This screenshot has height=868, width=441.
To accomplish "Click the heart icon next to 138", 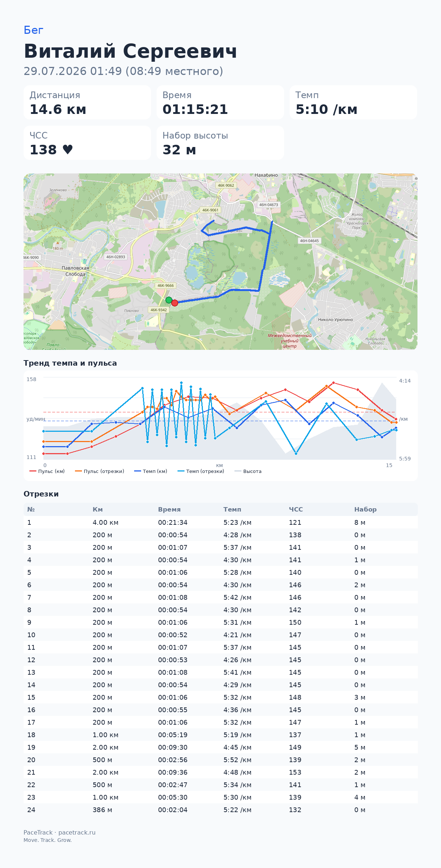I will pyautogui.click(x=68, y=150).
